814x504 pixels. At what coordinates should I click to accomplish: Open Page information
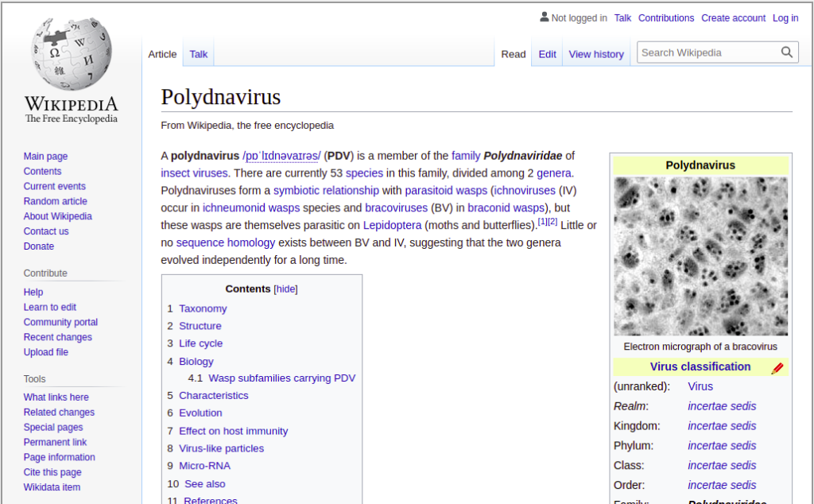(59, 458)
